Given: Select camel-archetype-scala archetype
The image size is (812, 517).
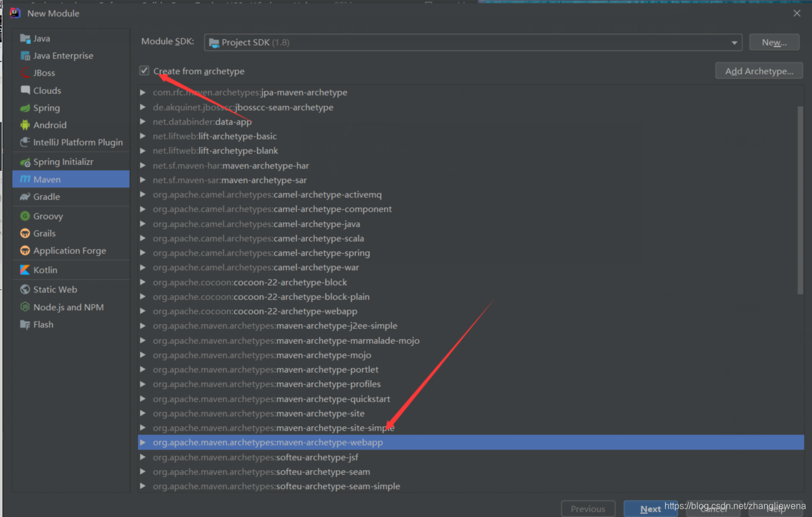Looking at the screenshot, I should [x=471, y=239].
